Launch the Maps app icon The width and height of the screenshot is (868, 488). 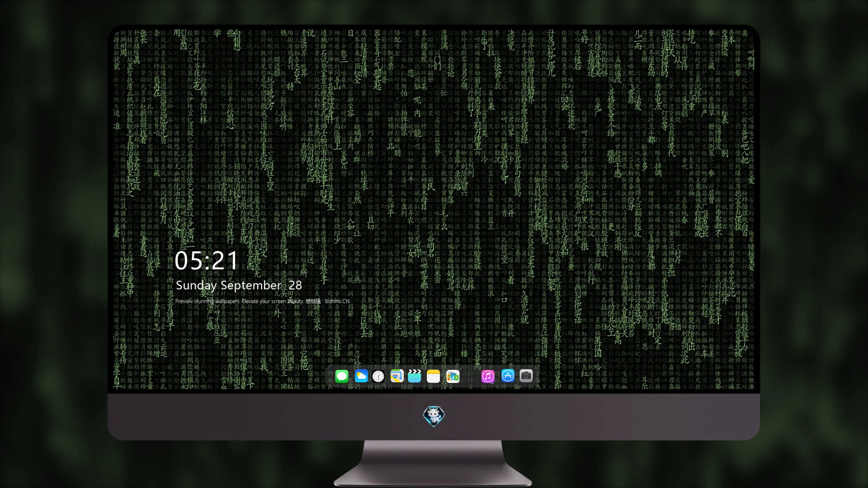coord(397,376)
